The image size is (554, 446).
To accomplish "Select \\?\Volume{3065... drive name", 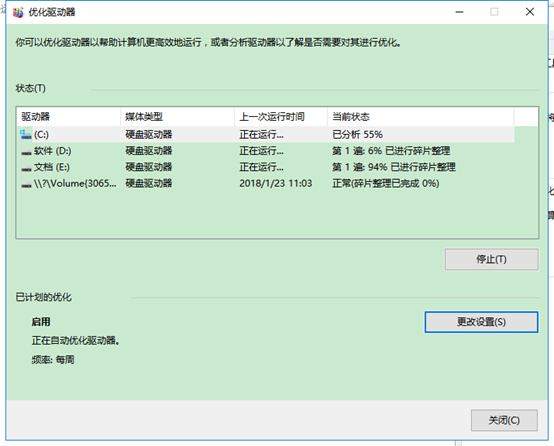I will point(75,183).
